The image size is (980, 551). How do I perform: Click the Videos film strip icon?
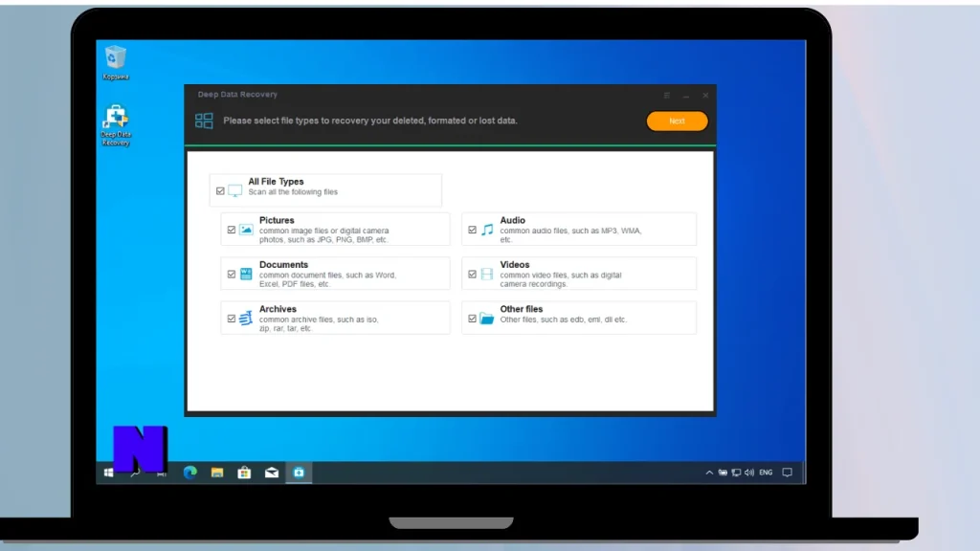click(x=487, y=275)
